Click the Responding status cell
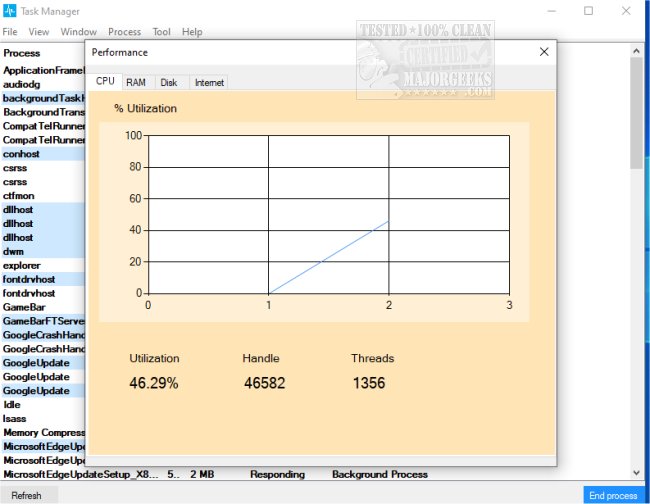Screen dimensions: 650x504 coord(277,474)
